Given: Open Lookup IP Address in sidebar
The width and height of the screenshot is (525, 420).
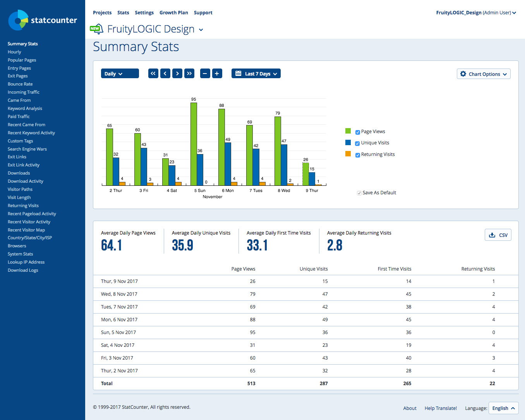Looking at the screenshot, I should click(x=26, y=262).
